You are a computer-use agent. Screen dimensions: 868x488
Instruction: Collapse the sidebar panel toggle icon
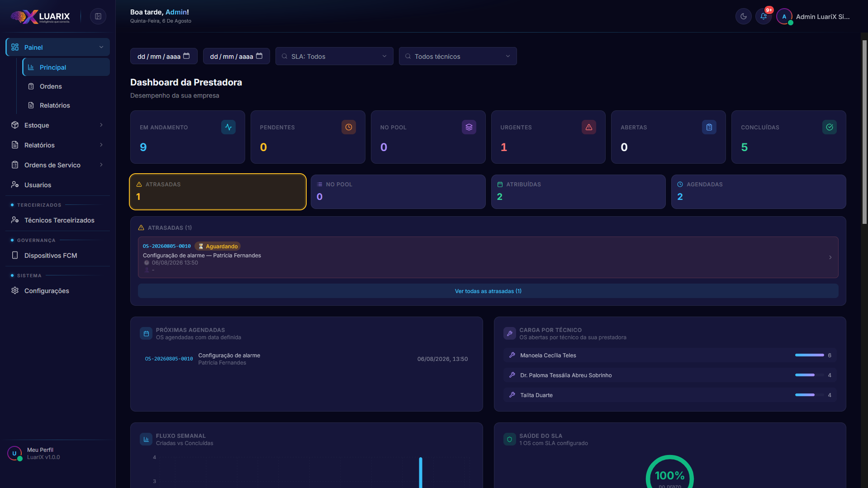click(98, 16)
